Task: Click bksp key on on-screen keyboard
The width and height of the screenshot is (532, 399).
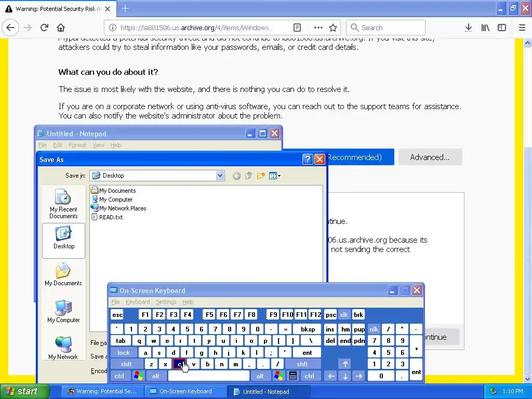Action: coord(308,329)
